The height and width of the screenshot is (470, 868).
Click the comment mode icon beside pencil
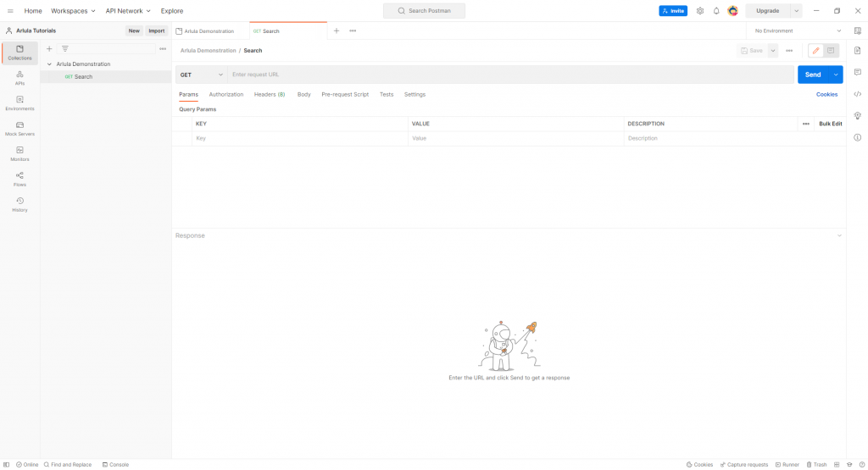[x=831, y=50]
